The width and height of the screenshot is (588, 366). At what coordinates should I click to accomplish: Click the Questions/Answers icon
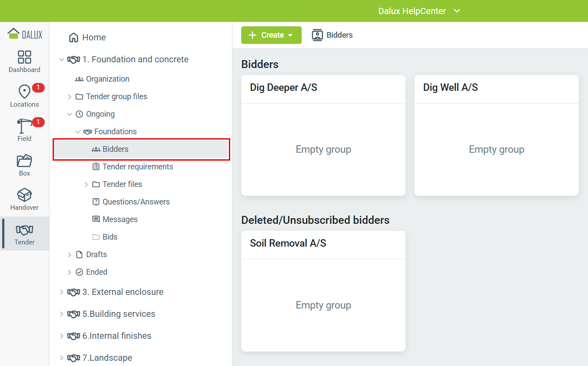coord(96,202)
